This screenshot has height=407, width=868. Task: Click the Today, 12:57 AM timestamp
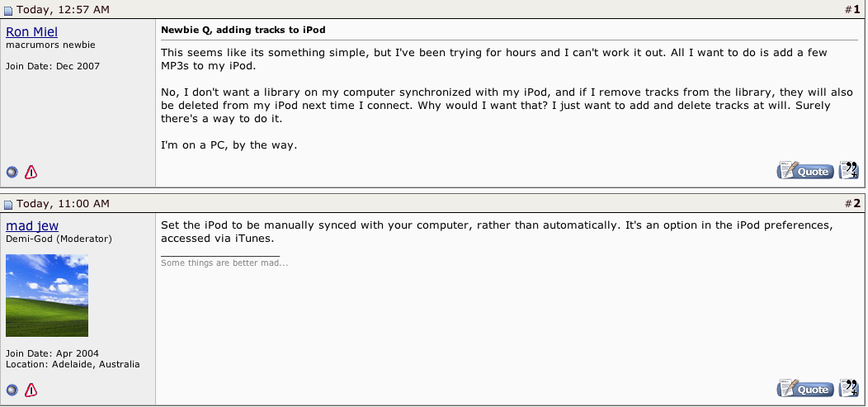tap(63, 9)
